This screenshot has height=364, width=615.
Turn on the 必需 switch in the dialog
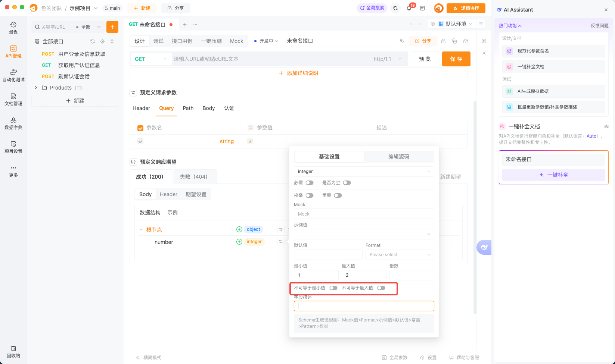(309, 182)
